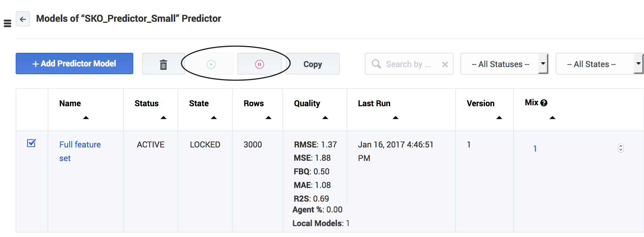Sort table by Quality column
Image resolution: width=644 pixels, height=237 pixels.
tap(325, 118)
